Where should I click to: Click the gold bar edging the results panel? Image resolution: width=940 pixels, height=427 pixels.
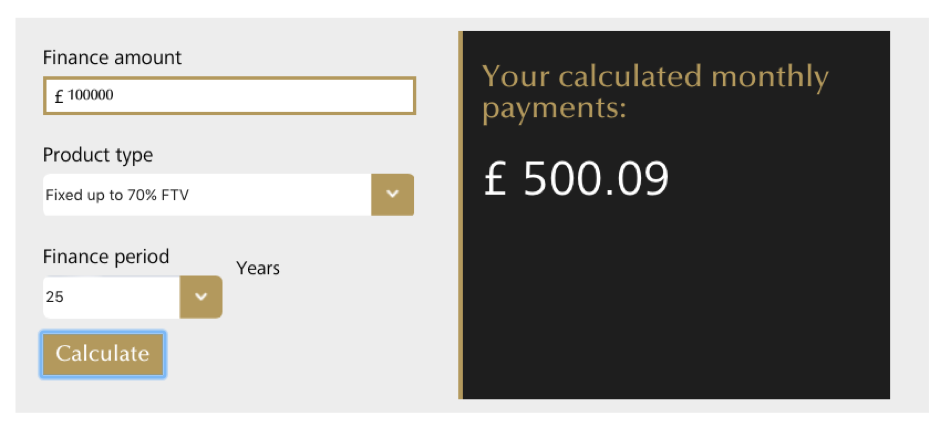point(460,215)
